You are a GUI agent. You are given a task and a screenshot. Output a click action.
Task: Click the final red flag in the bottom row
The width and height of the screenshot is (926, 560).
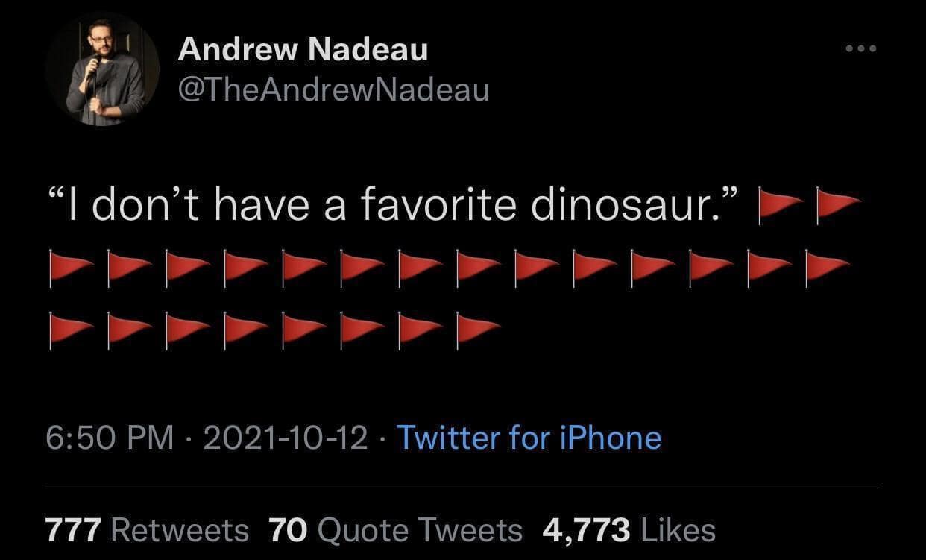[x=478, y=330]
